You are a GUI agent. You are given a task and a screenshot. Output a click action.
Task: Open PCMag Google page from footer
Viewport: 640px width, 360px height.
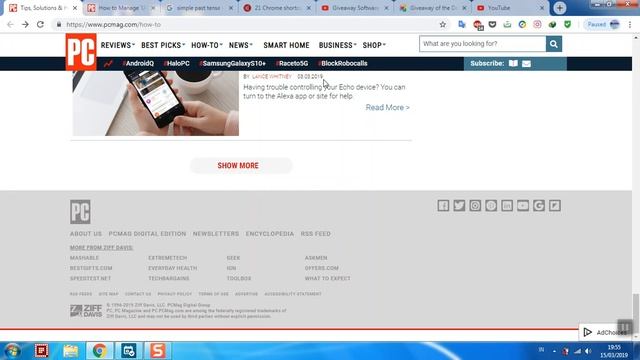click(539, 205)
